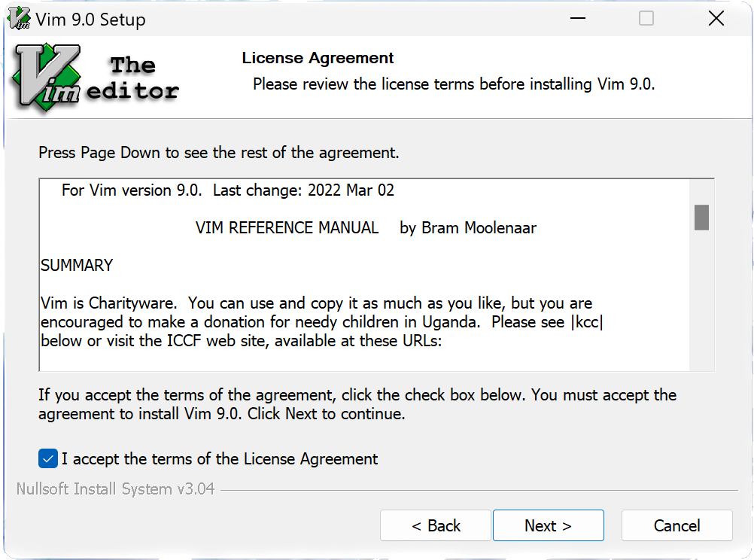Close the setup window with the X
The height and width of the screenshot is (560, 754).
pos(716,17)
